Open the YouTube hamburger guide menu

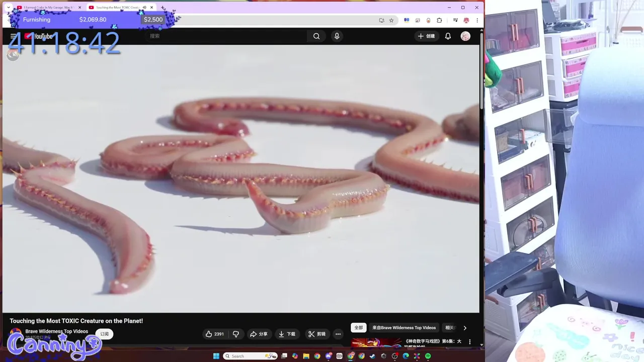(x=13, y=36)
